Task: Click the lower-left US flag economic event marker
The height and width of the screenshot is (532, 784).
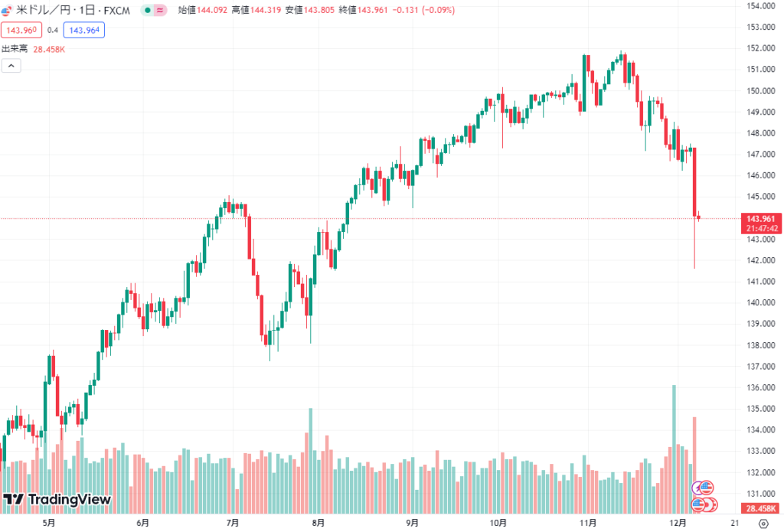Action: click(x=699, y=504)
